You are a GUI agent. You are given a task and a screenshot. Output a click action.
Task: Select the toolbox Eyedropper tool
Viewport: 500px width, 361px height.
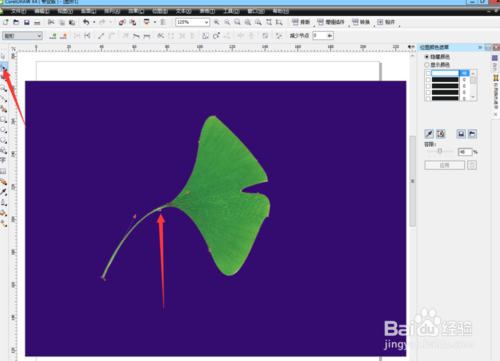click(x=3, y=192)
